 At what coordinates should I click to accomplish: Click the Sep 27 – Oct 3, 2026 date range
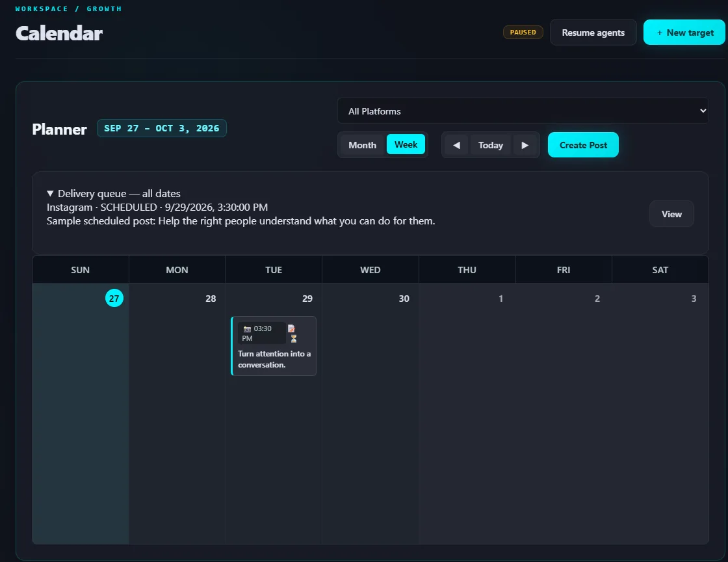pyautogui.click(x=162, y=128)
